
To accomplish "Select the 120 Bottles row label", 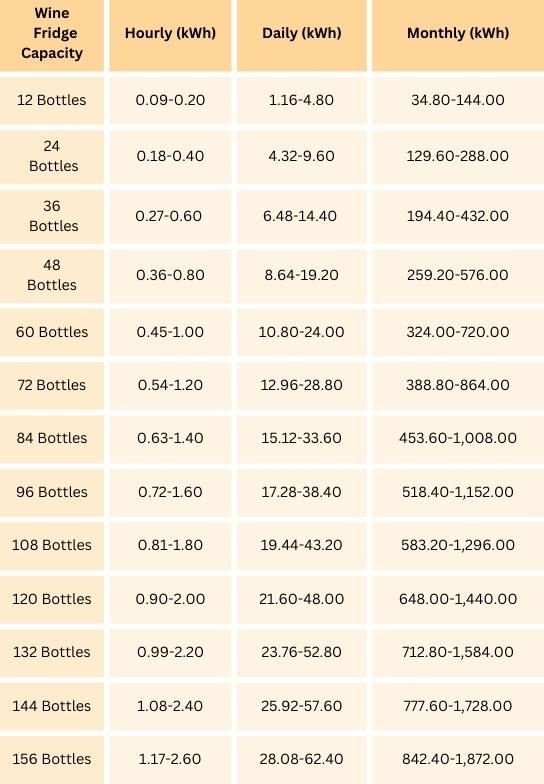I will pyautogui.click(x=52, y=599).
